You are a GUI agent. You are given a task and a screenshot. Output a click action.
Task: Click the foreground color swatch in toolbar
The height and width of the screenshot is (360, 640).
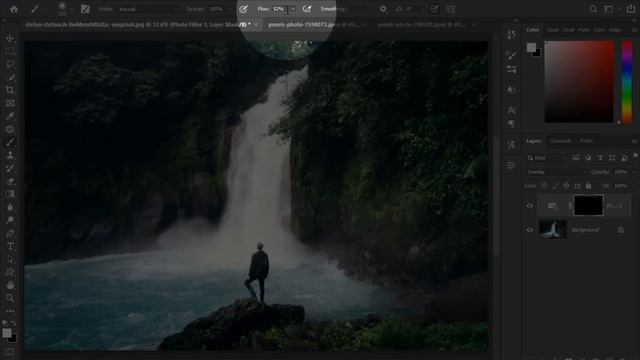[x=7, y=333]
